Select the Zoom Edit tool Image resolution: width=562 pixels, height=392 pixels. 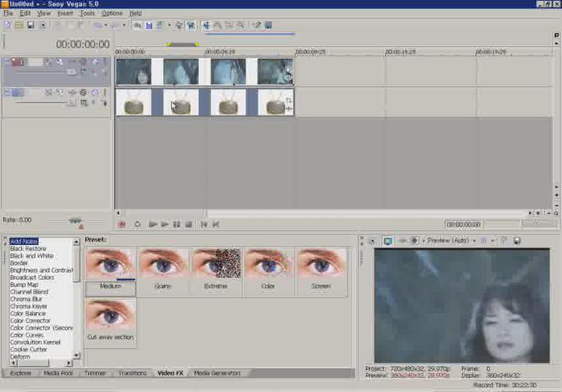click(x=240, y=25)
